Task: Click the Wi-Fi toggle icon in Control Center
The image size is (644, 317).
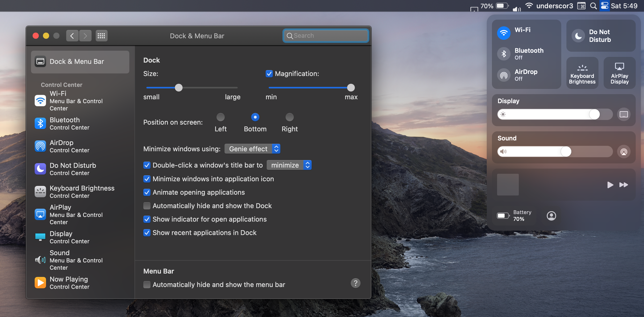Action: coord(504,33)
